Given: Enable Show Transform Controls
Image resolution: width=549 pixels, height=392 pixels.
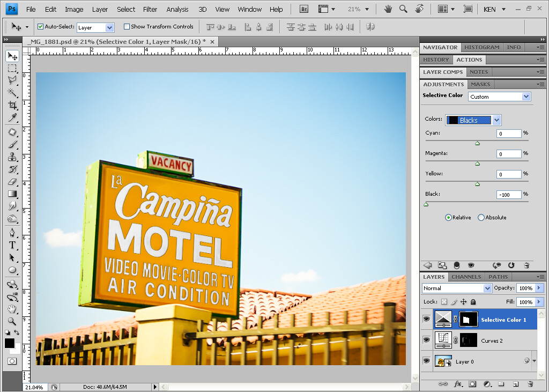Looking at the screenshot, I should pyautogui.click(x=127, y=26).
